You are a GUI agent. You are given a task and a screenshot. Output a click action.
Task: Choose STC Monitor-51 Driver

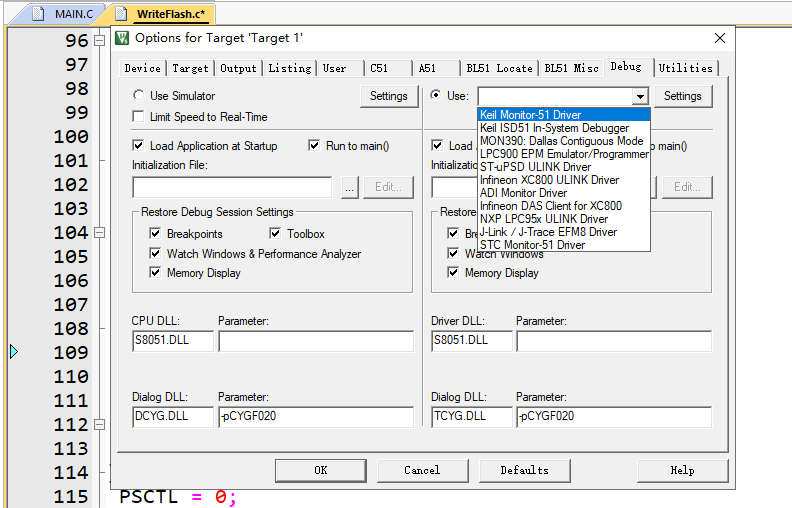click(x=564, y=245)
